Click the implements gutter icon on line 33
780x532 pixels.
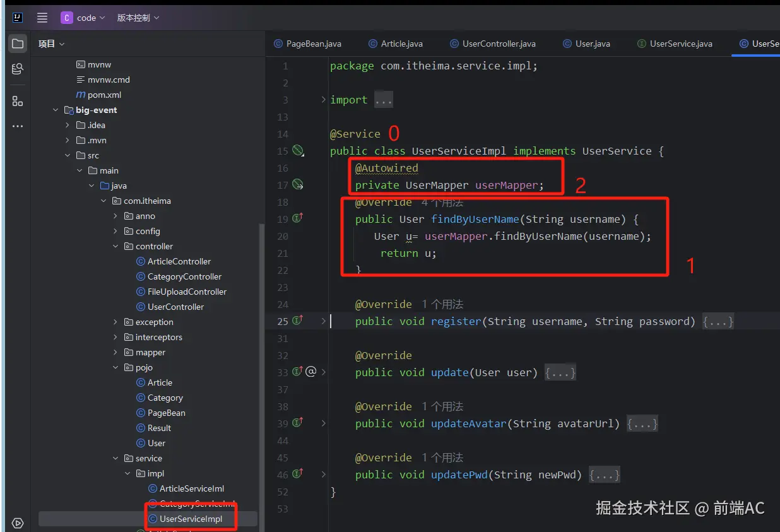[x=297, y=372]
